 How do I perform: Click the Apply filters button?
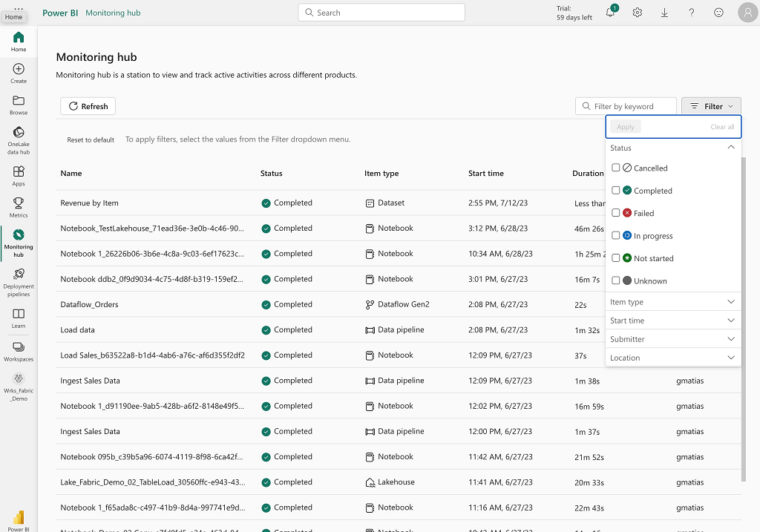click(x=625, y=127)
